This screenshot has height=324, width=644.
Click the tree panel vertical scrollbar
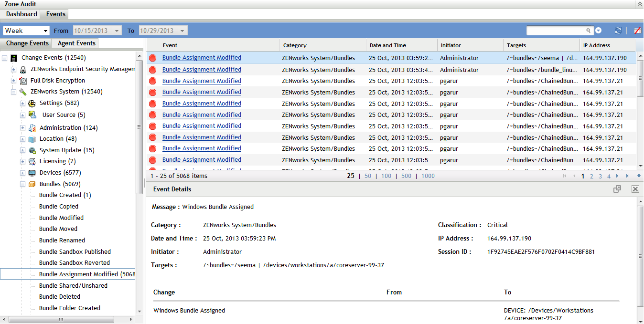click(139, 126)
